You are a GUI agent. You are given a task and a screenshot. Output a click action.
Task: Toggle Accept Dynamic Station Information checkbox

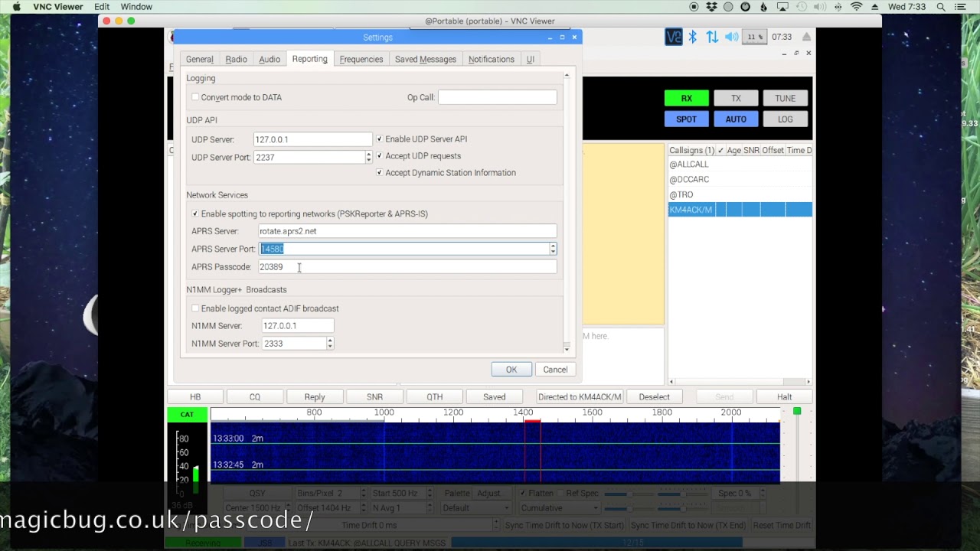[x=379, y=173]
